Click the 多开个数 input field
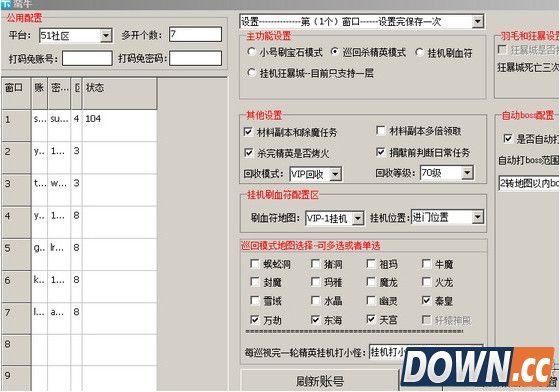The image size is (560, 392). pos(195,34)
